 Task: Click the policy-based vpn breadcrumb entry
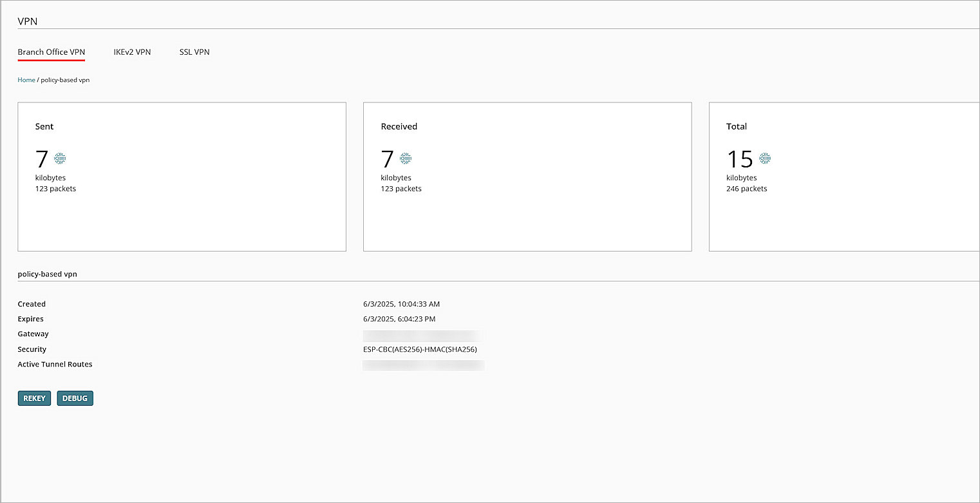click(65, 79)
